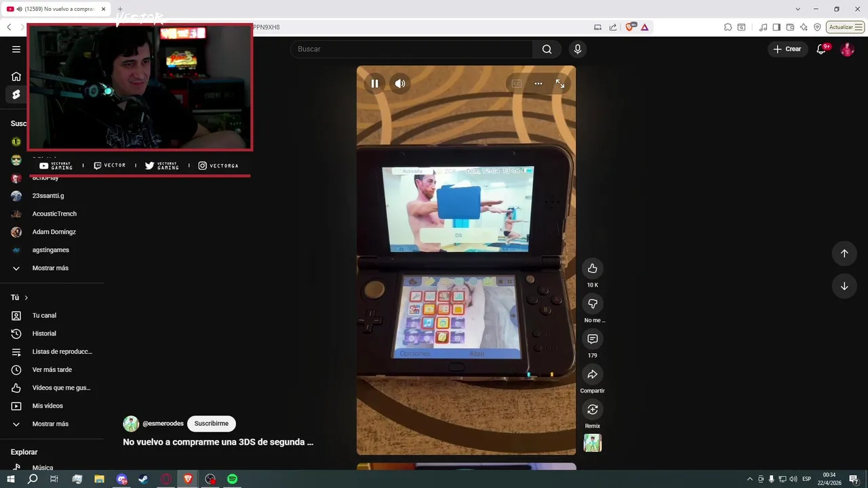This screenshot has height=488, width=868.
Task: Click the address bar cast/install screen icon
Action: tap(597, 27)
